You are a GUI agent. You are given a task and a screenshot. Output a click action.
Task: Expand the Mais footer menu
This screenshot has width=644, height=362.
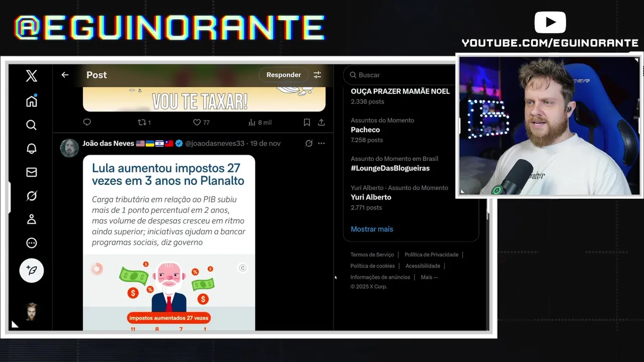pos(429,277)
